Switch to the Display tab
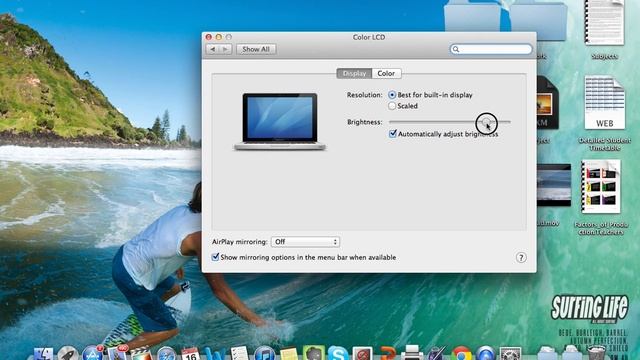640x360 pixels. click(x=354, y=73)
